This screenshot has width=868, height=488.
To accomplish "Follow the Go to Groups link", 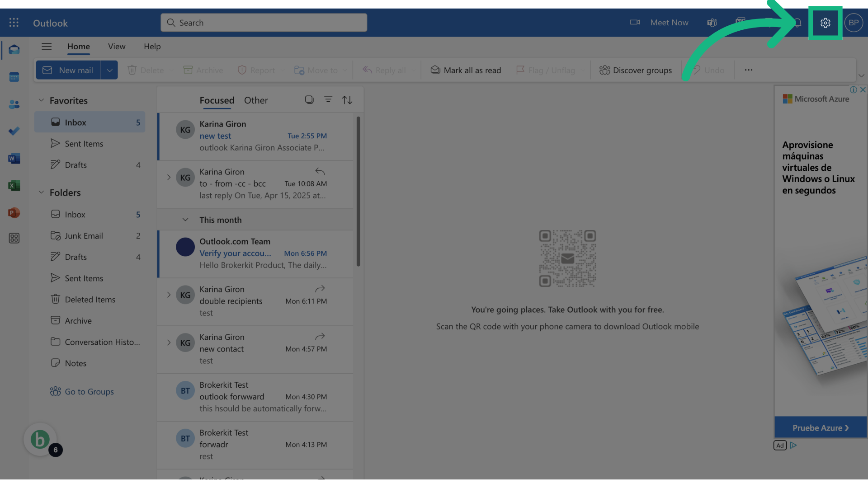I will (89, 392).
